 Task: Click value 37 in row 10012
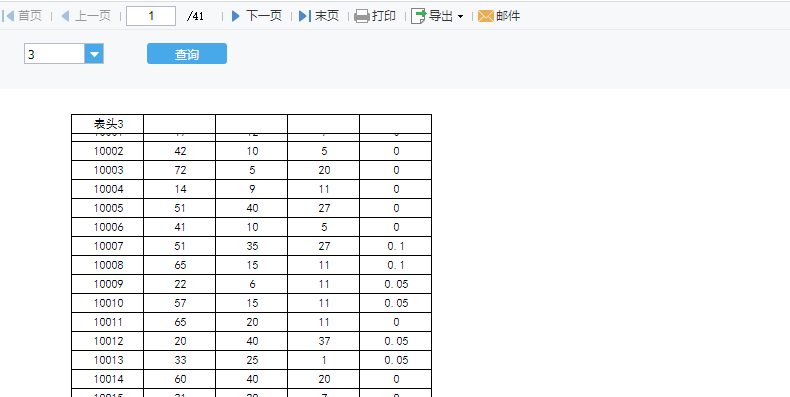coord(324,341)
